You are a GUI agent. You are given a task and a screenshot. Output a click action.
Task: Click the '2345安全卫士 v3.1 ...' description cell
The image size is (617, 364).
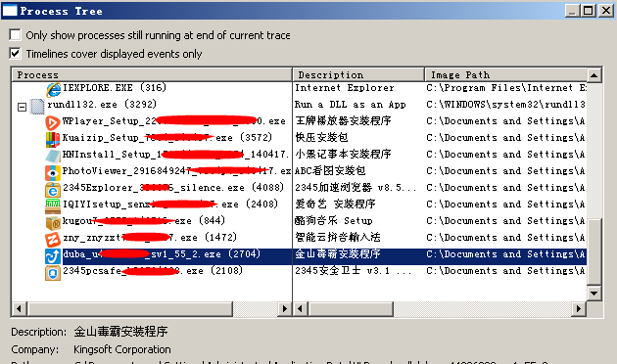click(x=354, y=270)
